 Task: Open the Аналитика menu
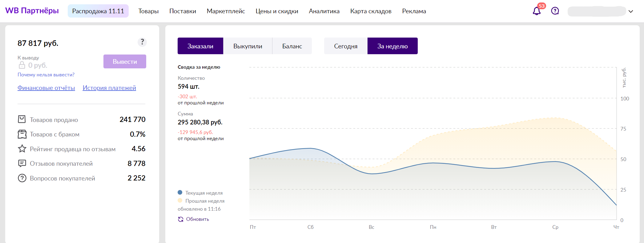tap(324, 11)
